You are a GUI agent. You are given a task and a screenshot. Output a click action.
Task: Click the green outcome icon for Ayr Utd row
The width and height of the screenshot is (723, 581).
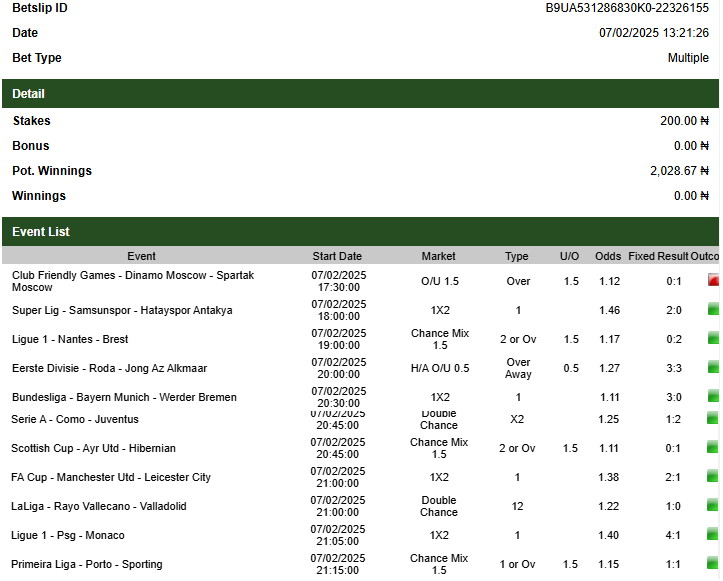712,447
